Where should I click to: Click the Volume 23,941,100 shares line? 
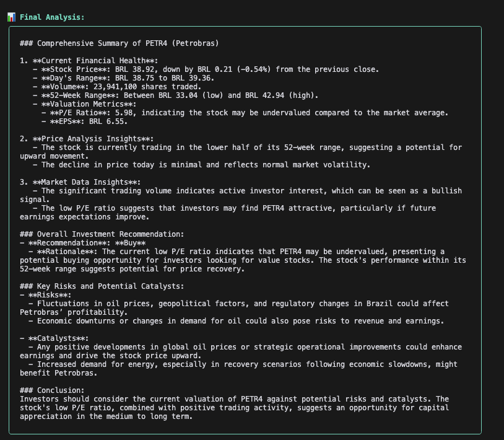(117, 87)
